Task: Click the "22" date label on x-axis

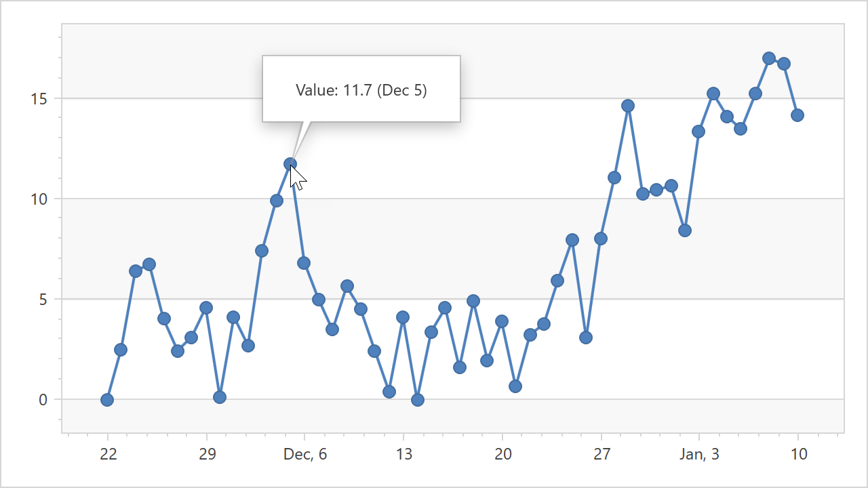Action: (x=108, y=454)
